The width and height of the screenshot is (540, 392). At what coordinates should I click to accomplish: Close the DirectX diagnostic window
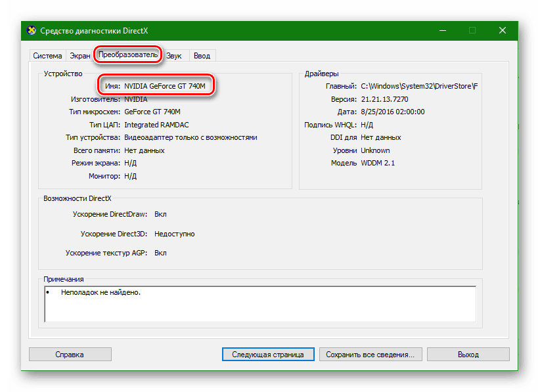tap(502, 31)
